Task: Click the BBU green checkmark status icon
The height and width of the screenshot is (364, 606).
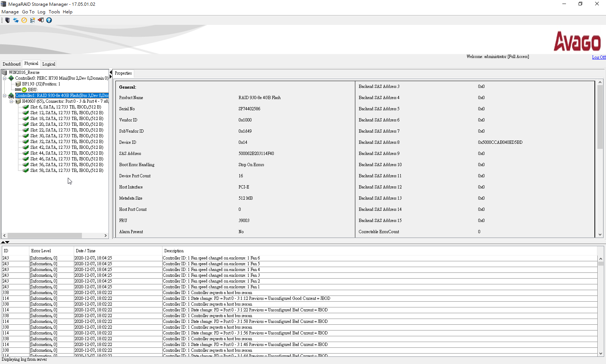Action: click(24, 90)
